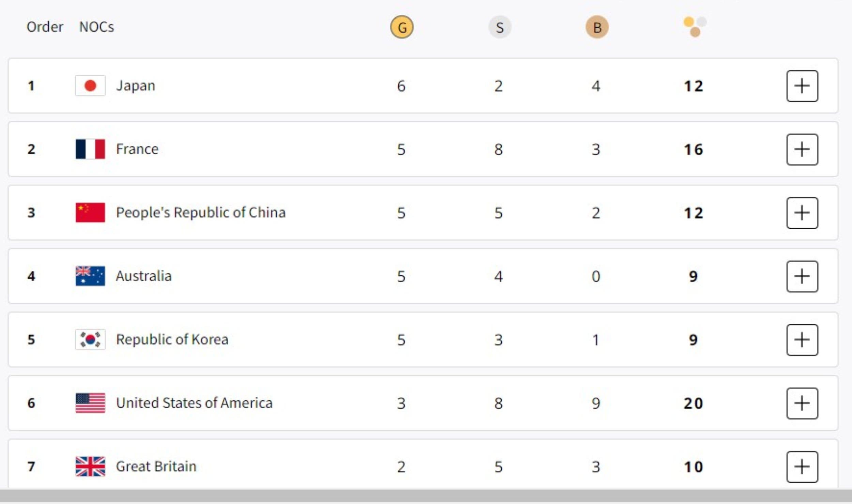Click the NOCs column header
The image size is (852, 504).
[x=96, y=27]
